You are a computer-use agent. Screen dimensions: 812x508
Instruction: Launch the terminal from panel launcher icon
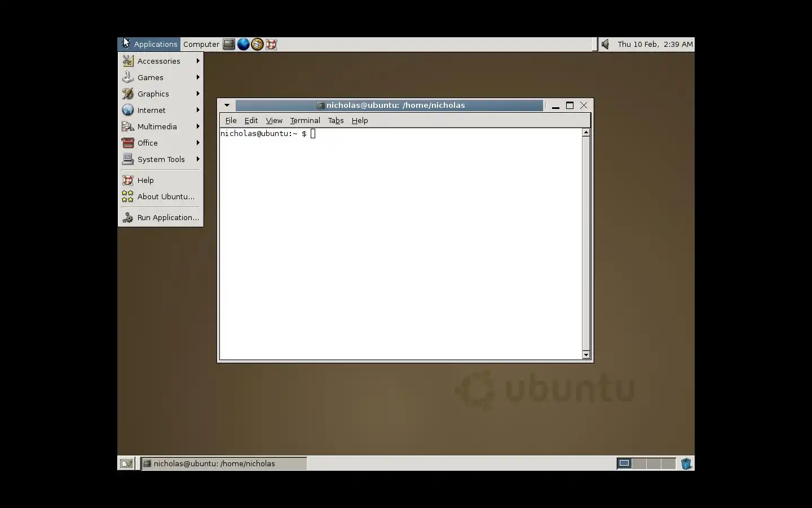(228, 44)
